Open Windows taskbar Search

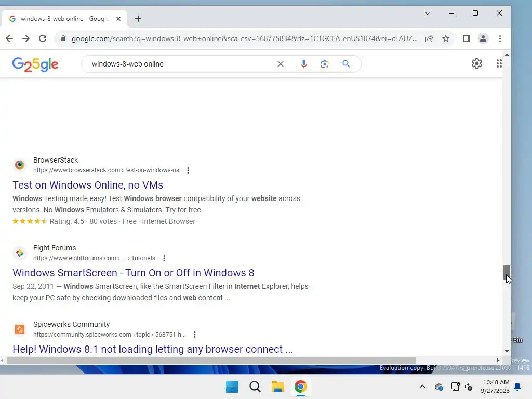[x=255, y=387]
